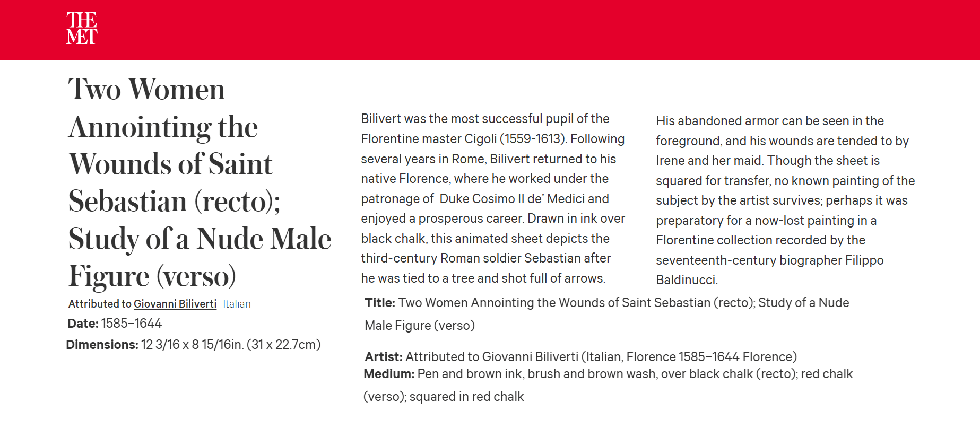Click the "Medium:" label in details
980x428 pixels.
click(x=389, y=374)
